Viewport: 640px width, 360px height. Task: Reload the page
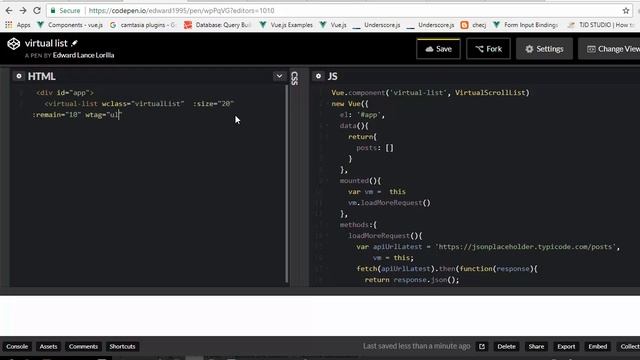pyautogui.click(x=37, y=11)
